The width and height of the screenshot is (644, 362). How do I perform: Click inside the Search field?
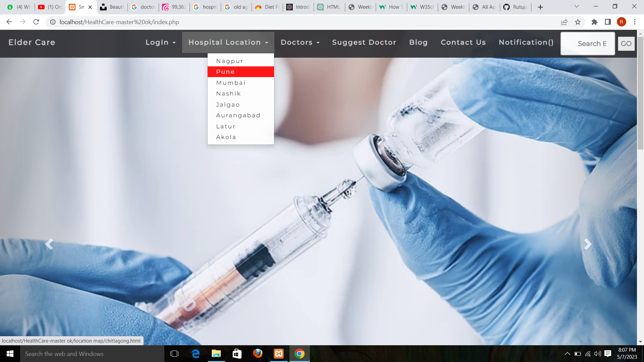587,44
